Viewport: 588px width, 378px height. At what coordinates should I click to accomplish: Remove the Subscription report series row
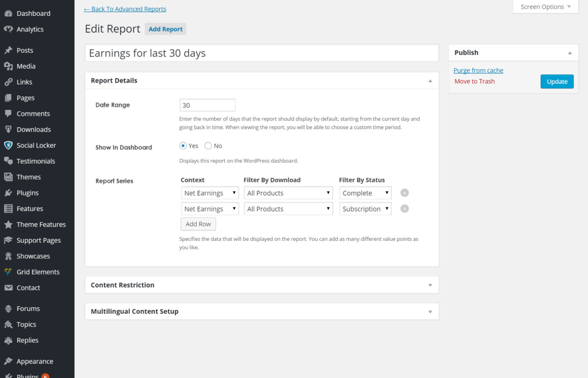(404, 209)
